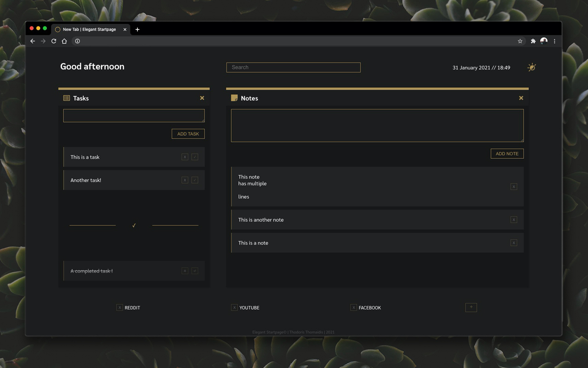Screen dimensions: 588x368
Task: Close the Notes panel
Action: [x=521, y=98]
